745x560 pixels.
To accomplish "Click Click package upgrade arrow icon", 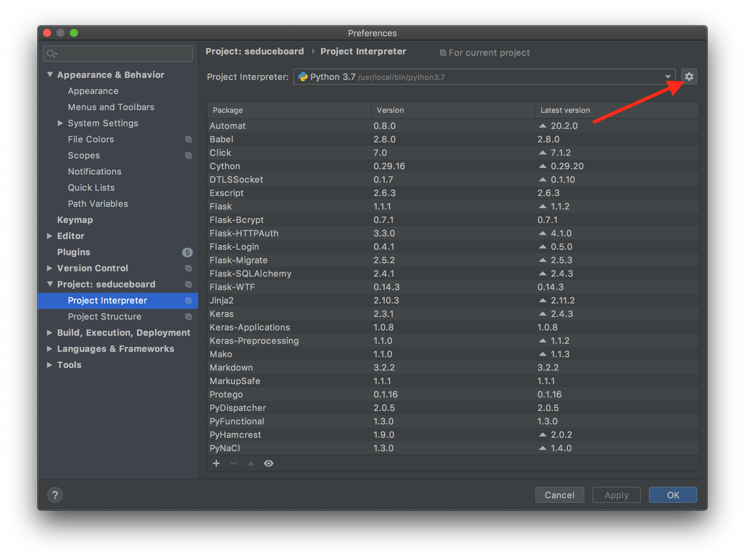I will click(x=542, y=152).
